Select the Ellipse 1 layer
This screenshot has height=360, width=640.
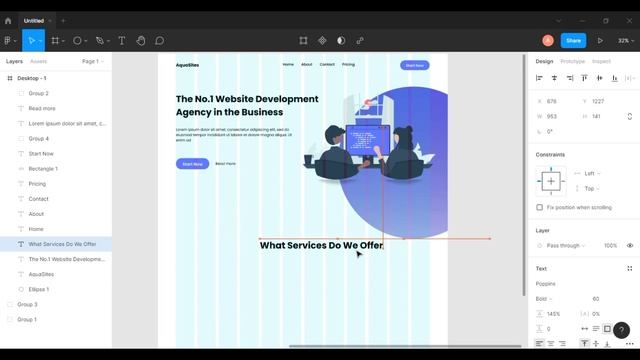(56, 289)
